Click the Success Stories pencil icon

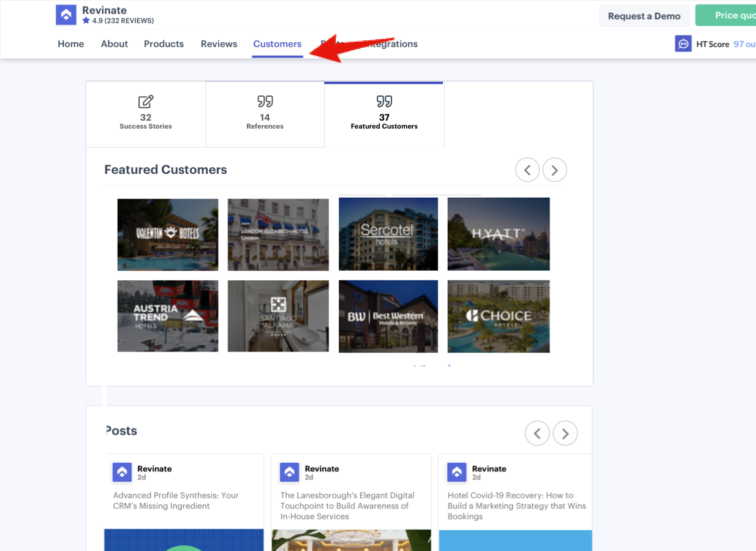click(x=146, y=102)
